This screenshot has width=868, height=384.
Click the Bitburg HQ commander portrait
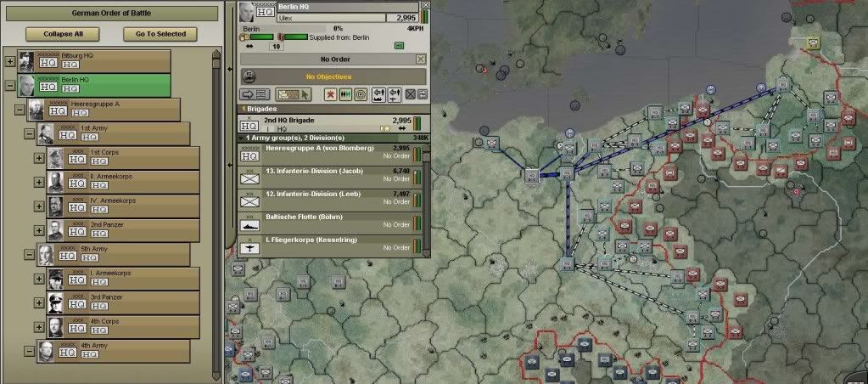(x=26, y=61)
